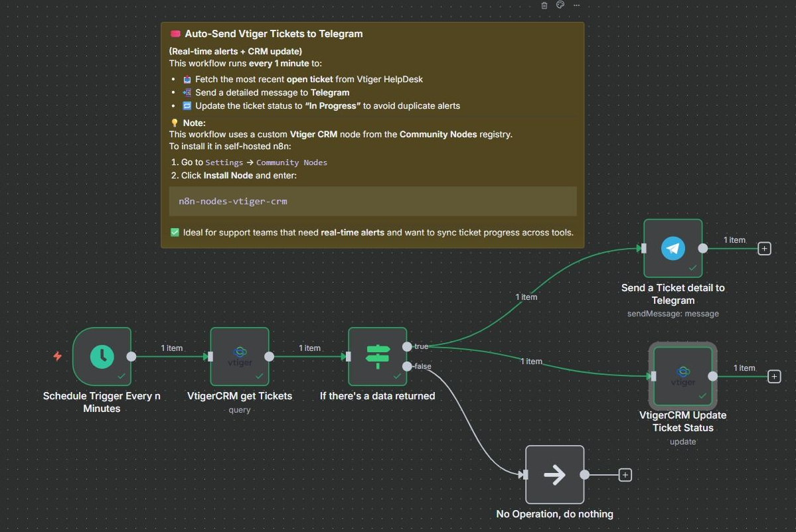Screen dimensions: 796x532
Task: Click the red lightning trigger icon
Action: coord(58,356)
